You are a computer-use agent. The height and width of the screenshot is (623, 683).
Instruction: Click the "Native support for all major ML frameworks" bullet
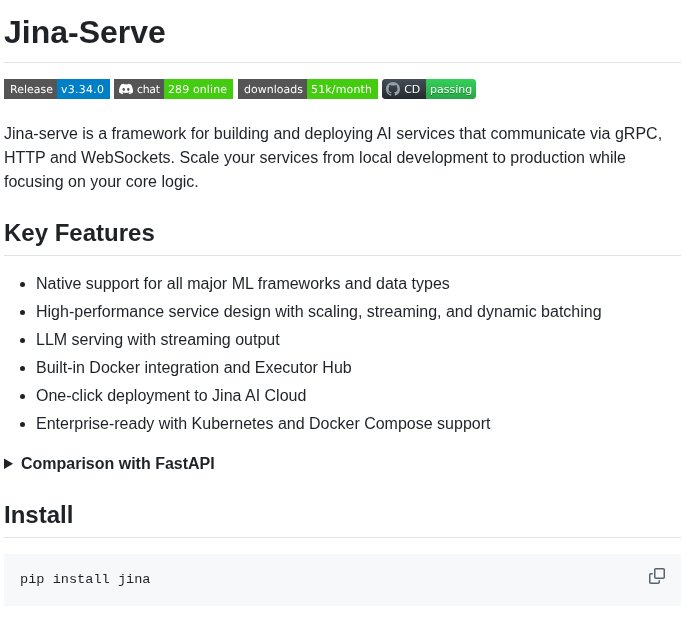pyautogui.click(x=243, y=283)
